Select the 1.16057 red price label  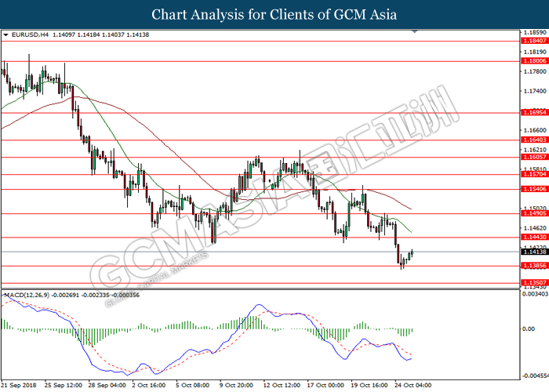(534, 157)
